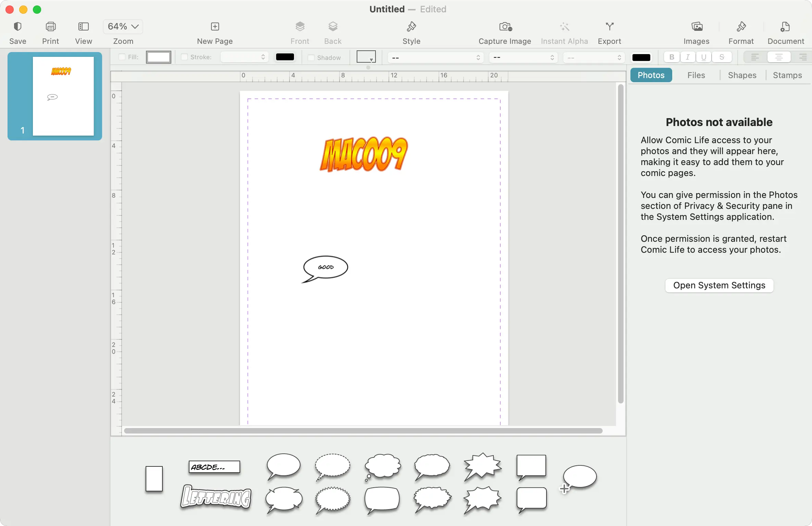Image resolution: width=812 pixels, height=526 pixels.
Task: Click the Capture Image camera icon
Action: click(505, 27)
